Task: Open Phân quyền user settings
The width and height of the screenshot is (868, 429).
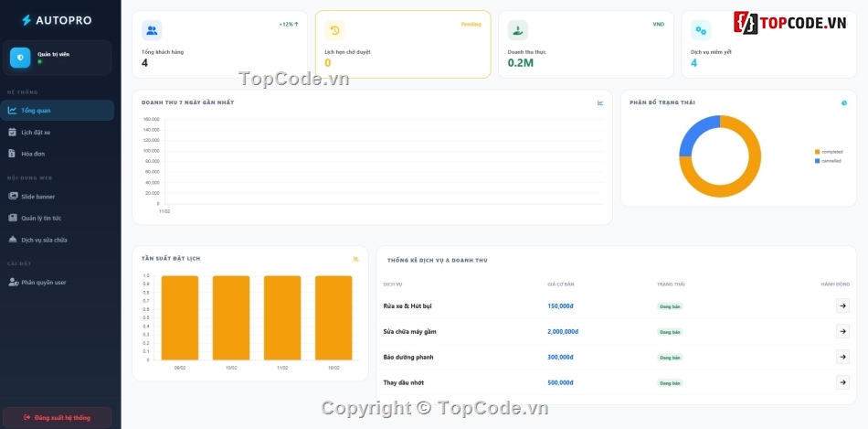Action: (x=57, y=282)
